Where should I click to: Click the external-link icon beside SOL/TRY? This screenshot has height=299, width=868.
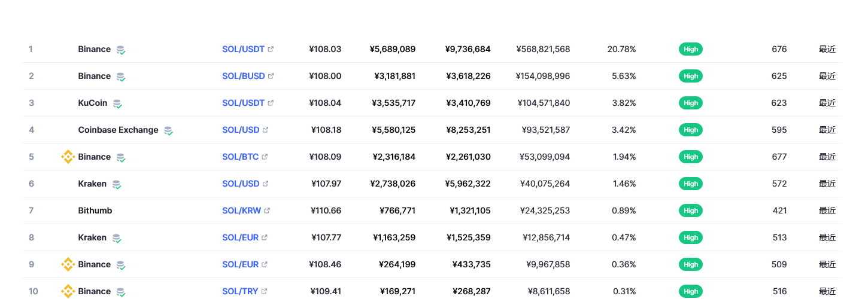[264, 291]
